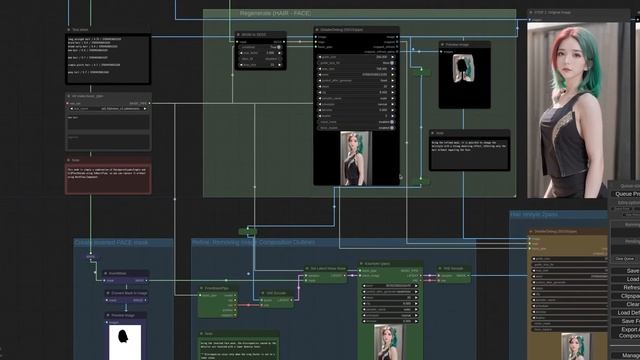
Task: Collapse the Convert Mask to Image node
Action: (108, 293)
